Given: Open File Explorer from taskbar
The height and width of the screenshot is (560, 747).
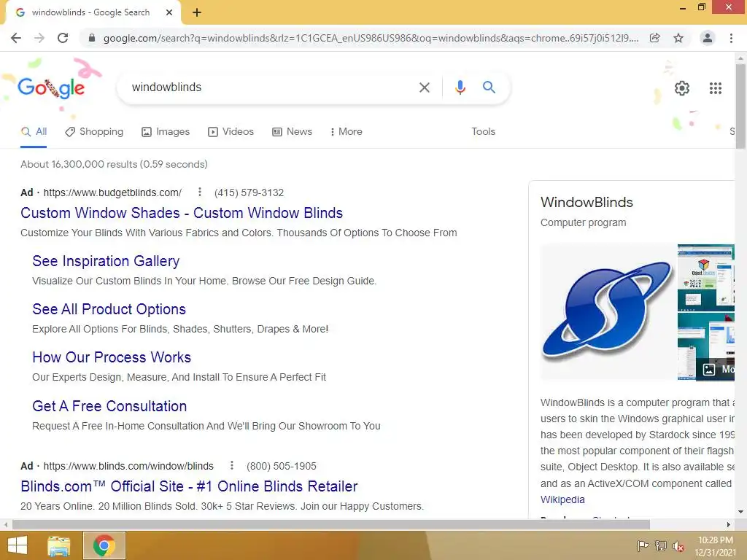Looking at the screenshot, I should coord(58,545).
